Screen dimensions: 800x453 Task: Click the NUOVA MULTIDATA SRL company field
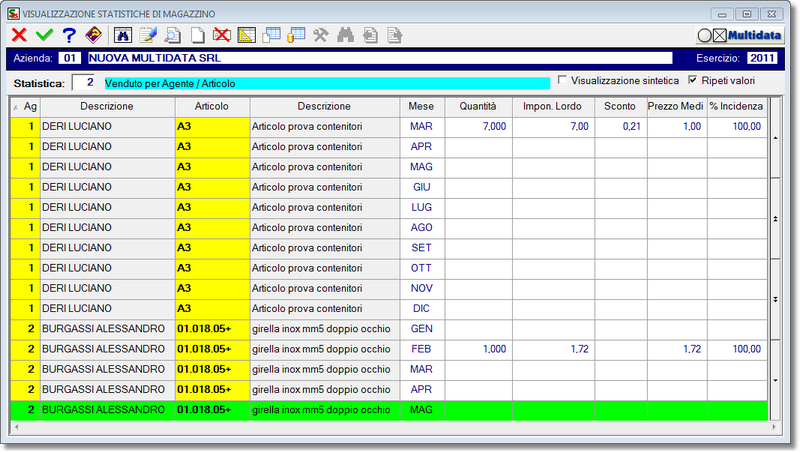[x=380, y=58]
